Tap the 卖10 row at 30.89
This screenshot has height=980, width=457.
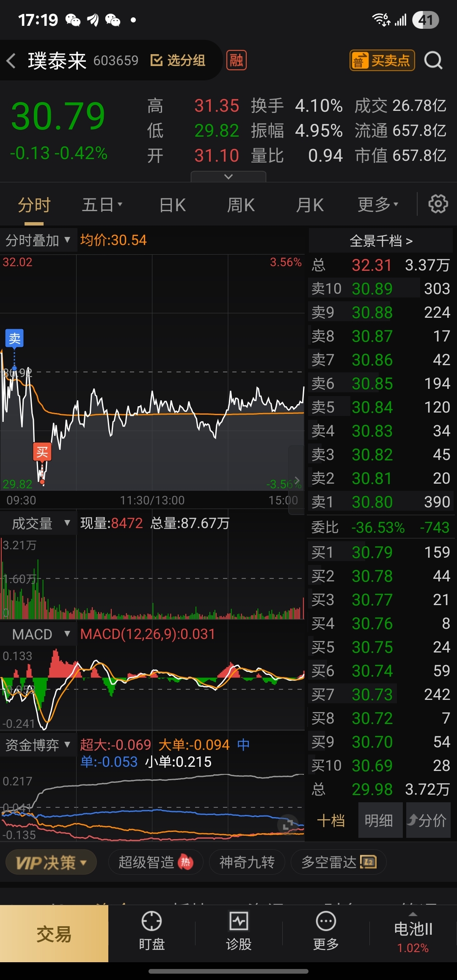(x=381, y=289)
